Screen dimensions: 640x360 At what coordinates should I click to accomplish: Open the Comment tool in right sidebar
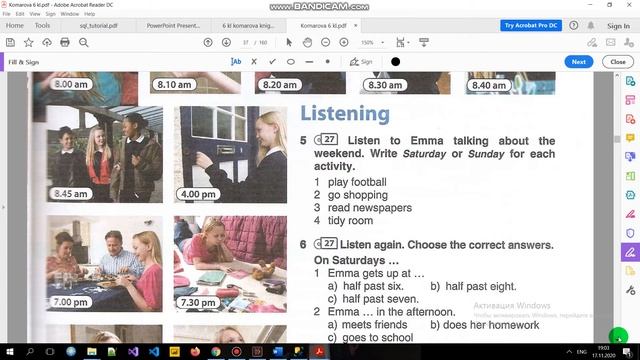pyautogui.click(x=630, y=138)
